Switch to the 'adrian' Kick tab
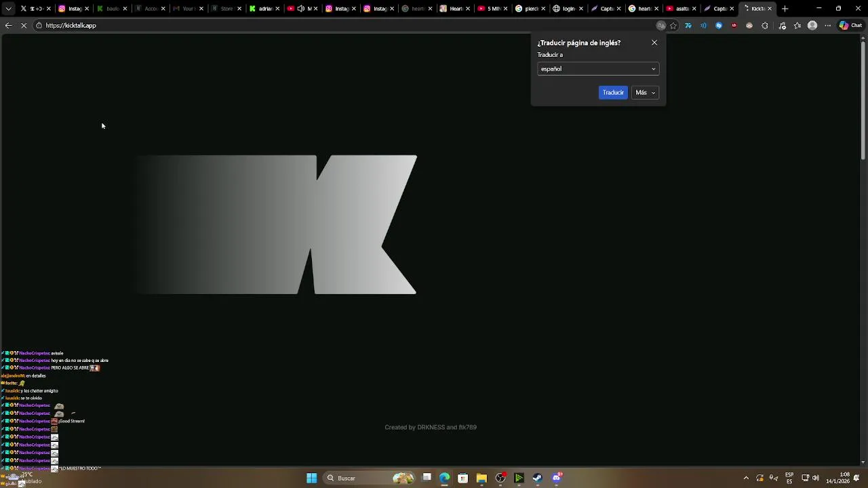868x488 pixels. tap(264, 9)
